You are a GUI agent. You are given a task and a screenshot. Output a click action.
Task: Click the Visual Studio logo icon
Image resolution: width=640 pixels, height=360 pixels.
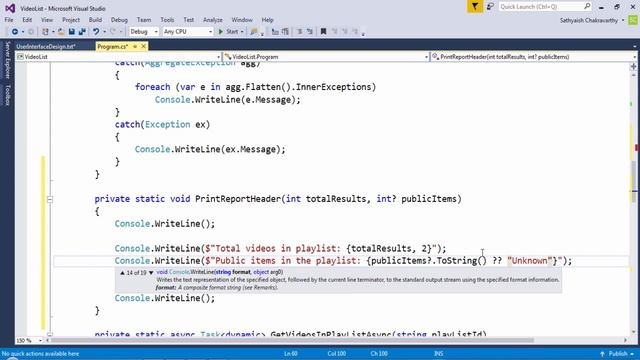click(x=10, y=8)
